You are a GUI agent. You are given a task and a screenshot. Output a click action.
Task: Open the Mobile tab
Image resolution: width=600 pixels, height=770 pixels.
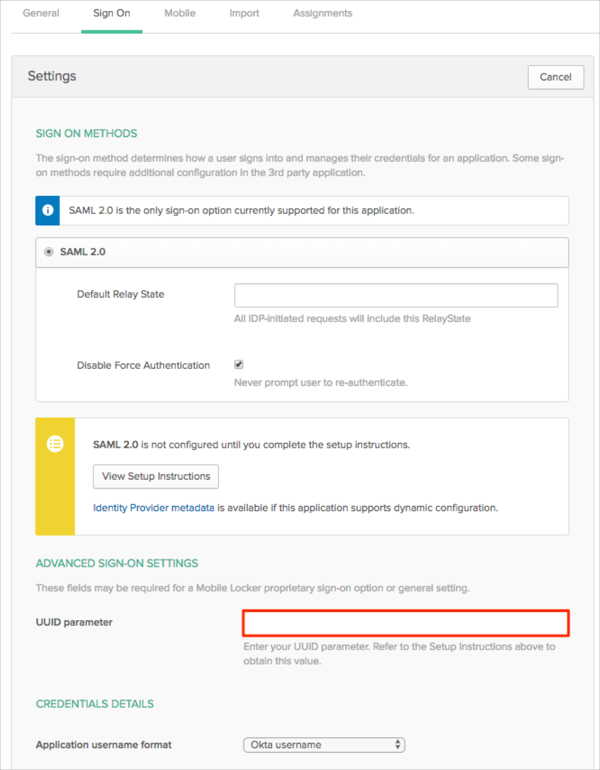pyautogui.click(x=179, y=14)
